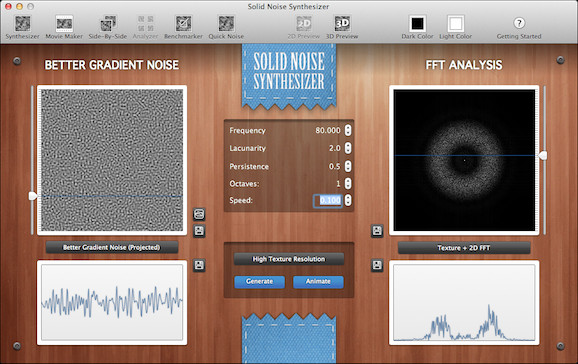Click the noise texture slice slider handle
Image resolution: width=578 pixels, height=364 pixels.
click(33, 196)
